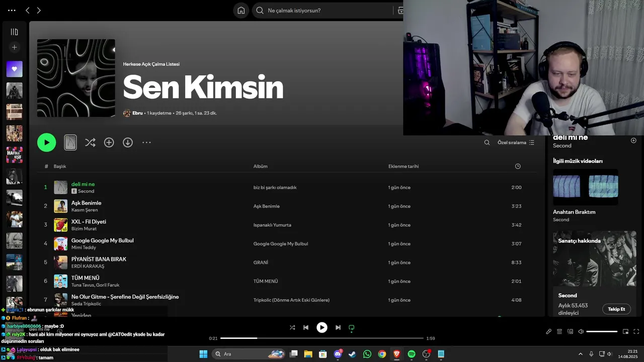
Task: Skip to previous track in player bar
Action: [306, 327]
